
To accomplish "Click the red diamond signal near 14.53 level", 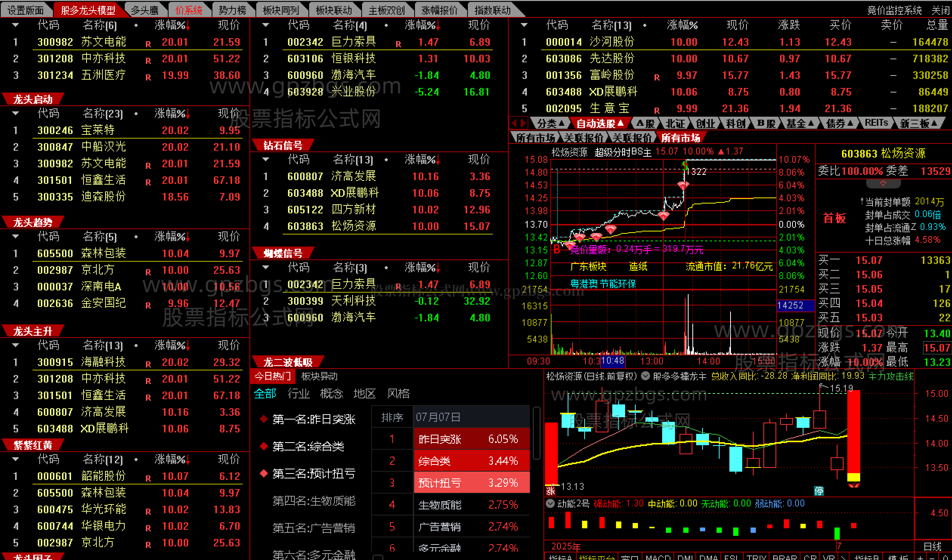I will [683, 185].
